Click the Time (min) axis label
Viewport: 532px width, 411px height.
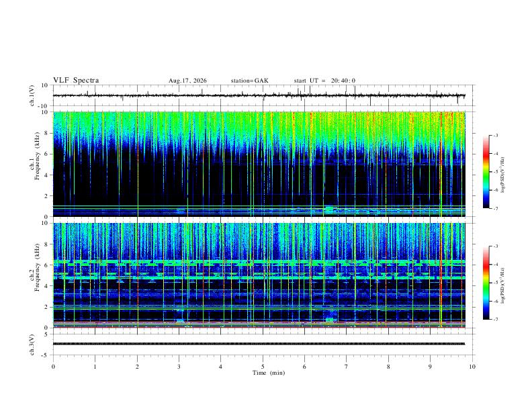tap(269, 373)
